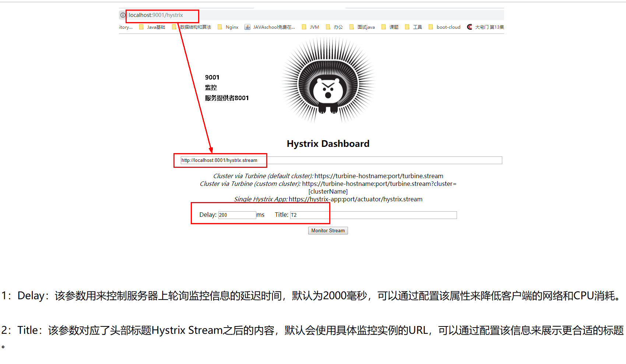
Task: Open the 大宅门 第13集 bookmark
Action: coord(485,27)
